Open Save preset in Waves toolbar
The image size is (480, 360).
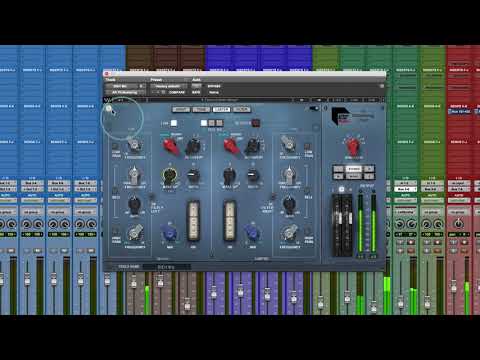point(371,100)
